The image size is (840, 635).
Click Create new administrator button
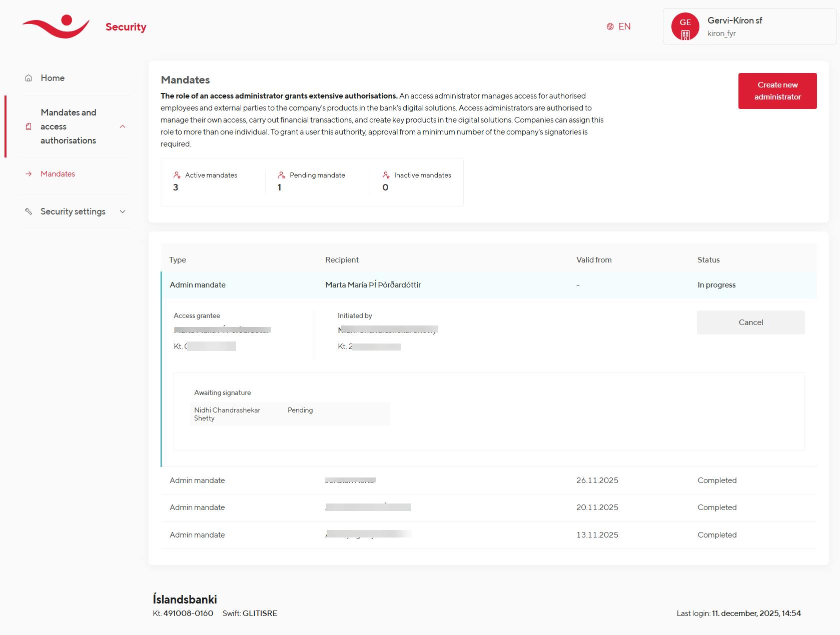point(777,91)
